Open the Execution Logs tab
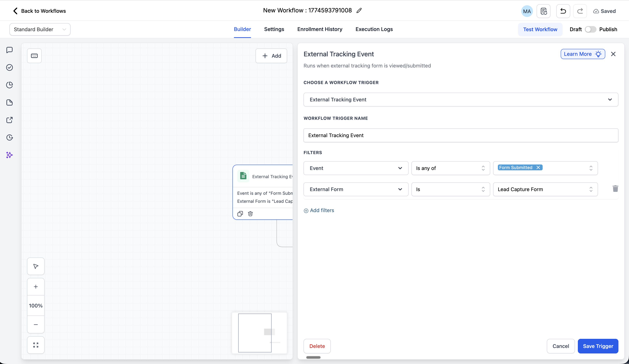The image size is (629, 364). tap(374, 29)
